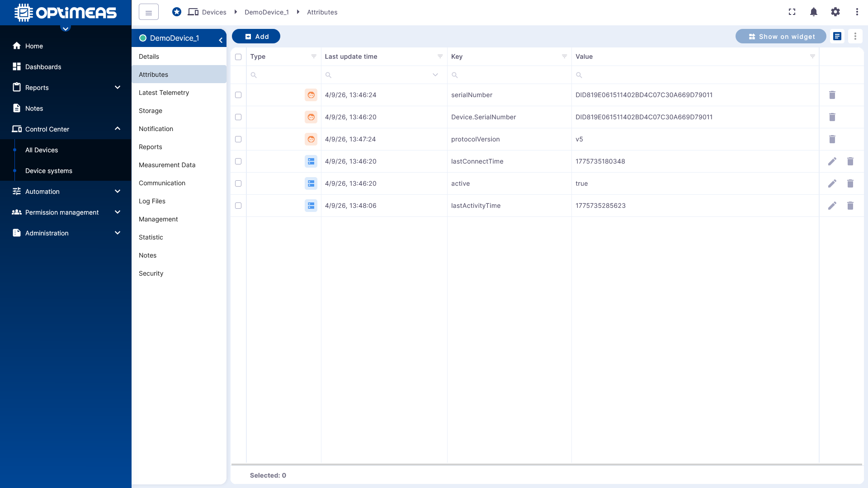This screenshot has height=488, width=868.
Task: Click server type icon in active row
Action: click(311, 183)
